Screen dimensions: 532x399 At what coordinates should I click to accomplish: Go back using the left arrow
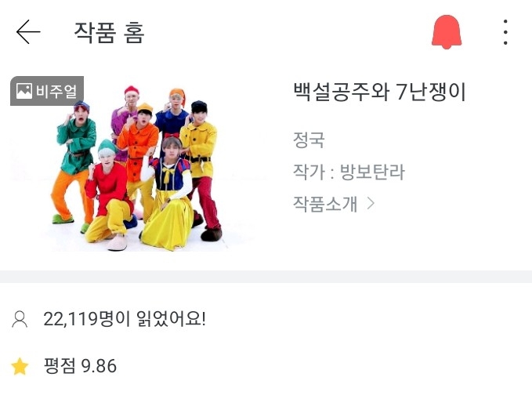(28, 32)
